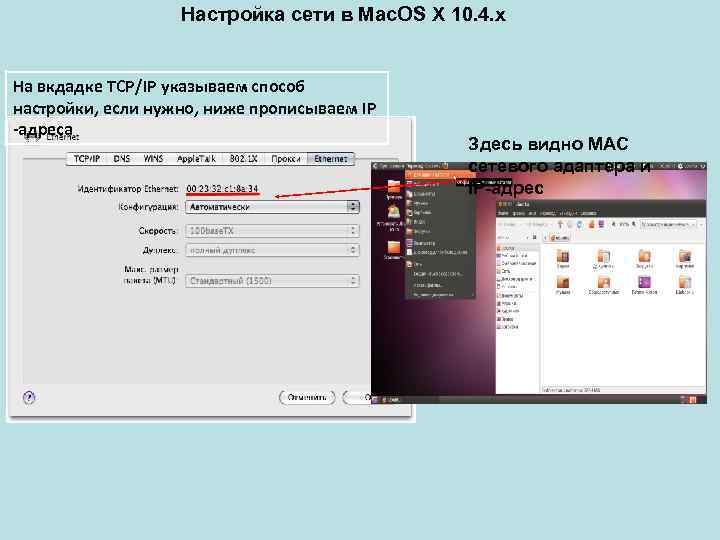Close the file manager sidebar with its x button
Viewport: 720px width, 540px height.
(x=534, y=237)
